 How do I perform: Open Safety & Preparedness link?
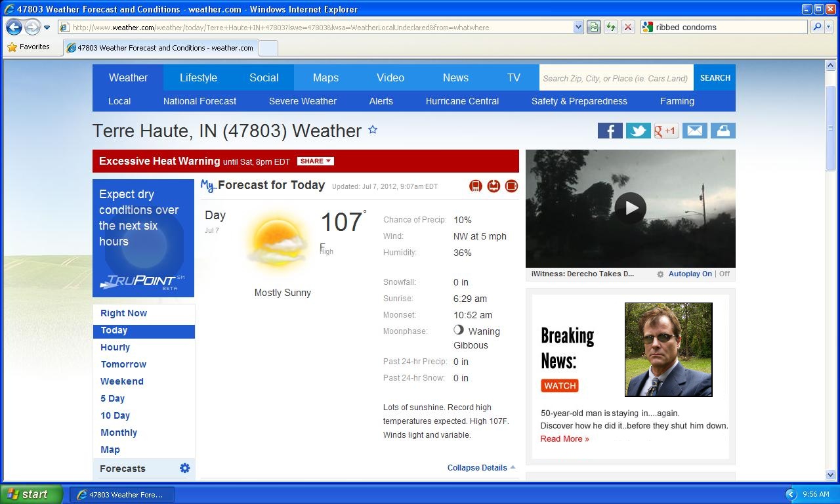(x=579, y=101)
